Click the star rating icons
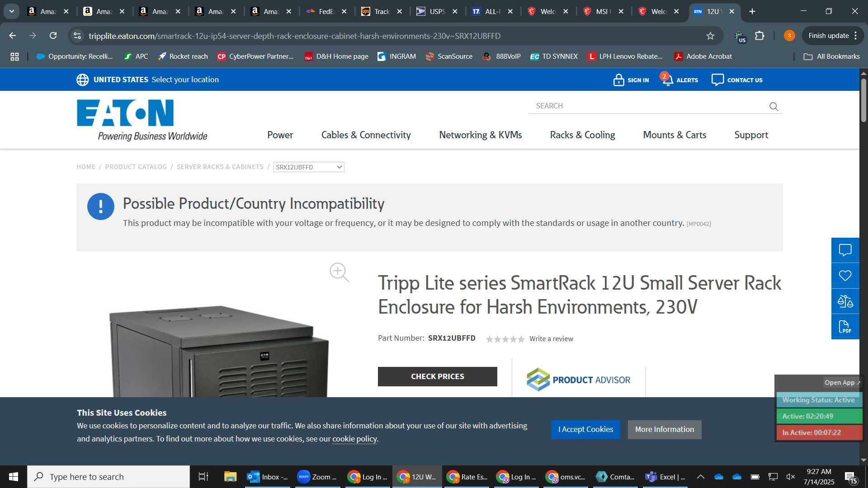Viewport: 868px width, 488px height. (505, 339)
